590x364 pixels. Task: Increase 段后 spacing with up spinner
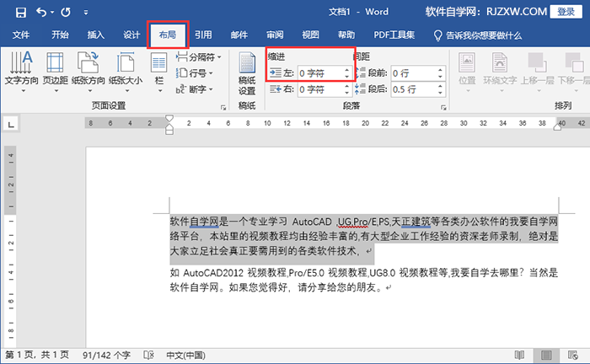(440, 86)
